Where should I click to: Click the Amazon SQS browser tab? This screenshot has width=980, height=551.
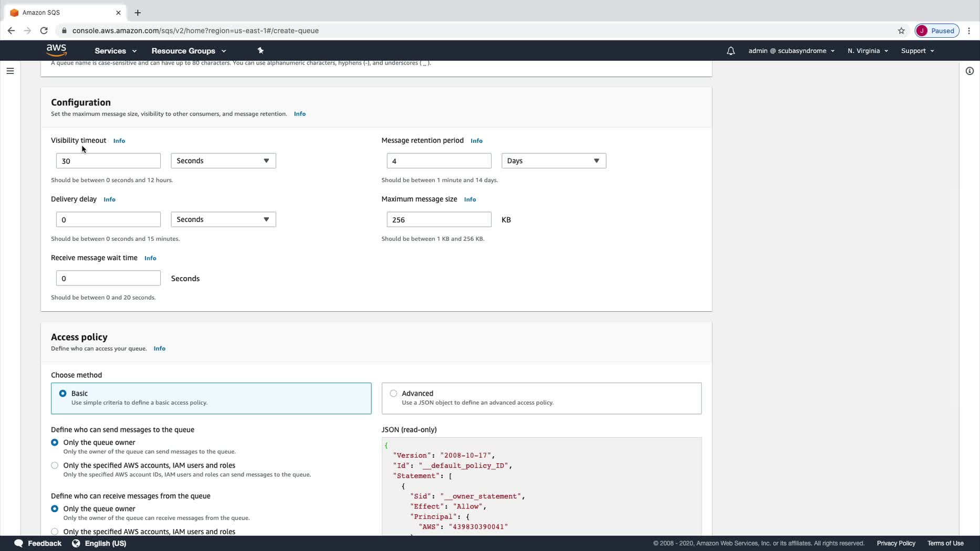(x=64, y=13)
